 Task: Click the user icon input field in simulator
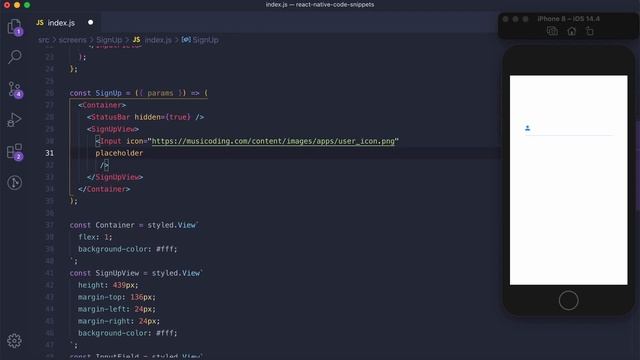[569, 129]
